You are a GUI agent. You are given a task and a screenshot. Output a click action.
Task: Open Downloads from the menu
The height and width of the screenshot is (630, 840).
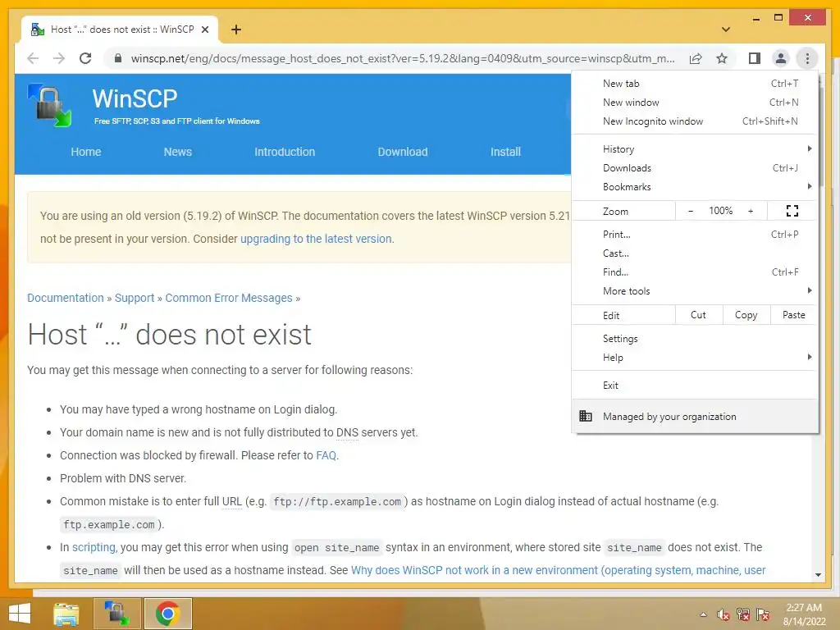[x=695, y=167]
